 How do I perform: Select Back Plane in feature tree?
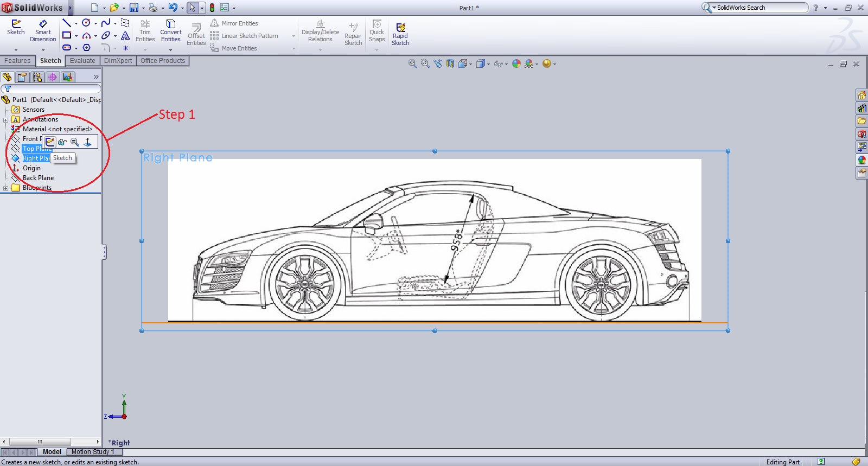[x=38, y=178]
